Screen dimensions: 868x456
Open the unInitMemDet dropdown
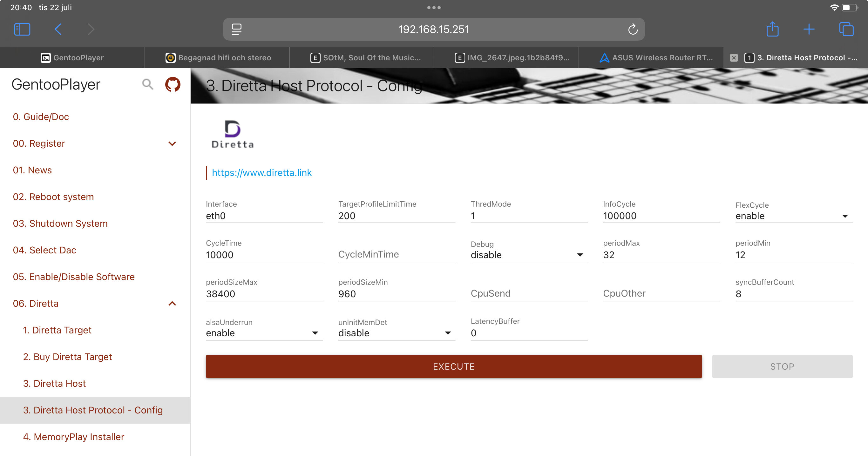pyautogui.click(x=396, y=333)
